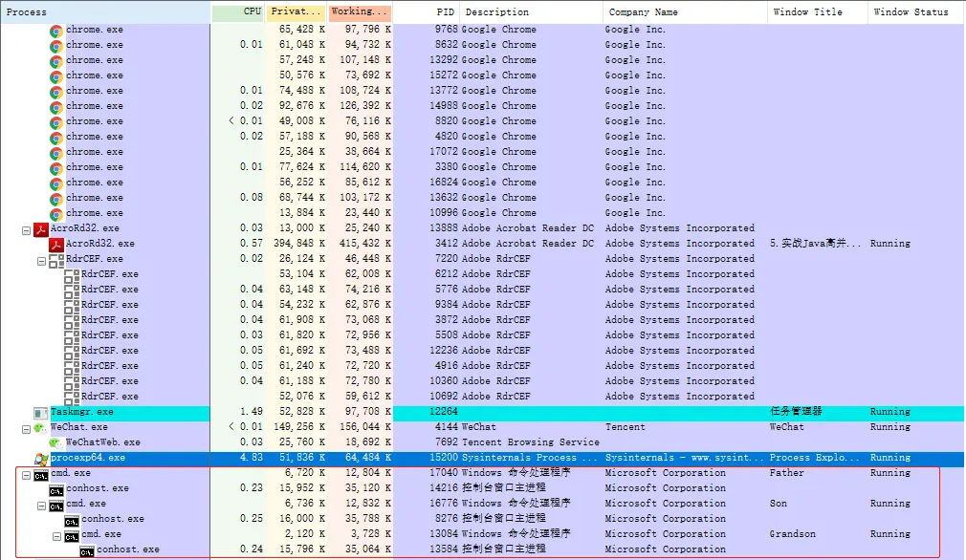Screen dimensions: 966x560
Task: Select Chrome icon of process PID 13292
Action: click(x=56, y=61)
